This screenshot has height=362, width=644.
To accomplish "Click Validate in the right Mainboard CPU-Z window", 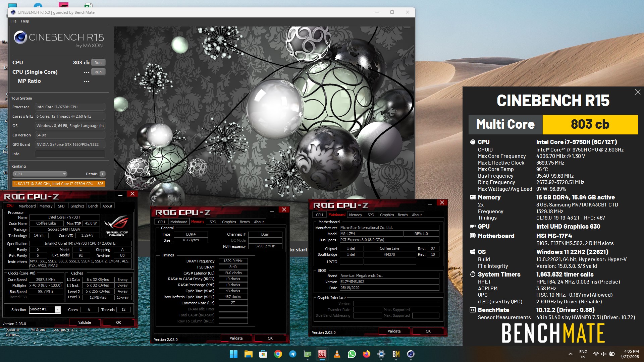I will (x=394, y=331).
